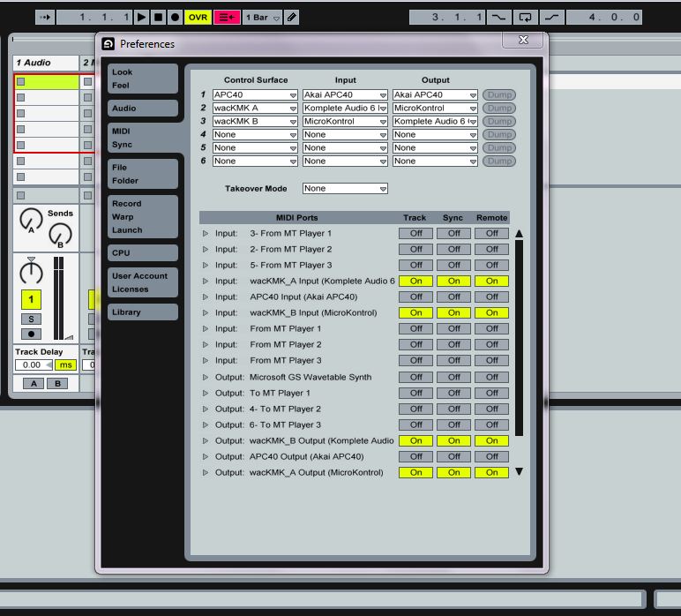
Task: Click the Track Delay 0.00 value field
Action: point(34,364)
